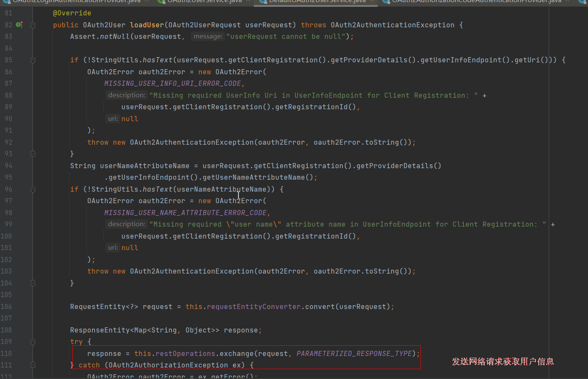
Task: Click the fold end marker at line 104
Action: (33, 283)
